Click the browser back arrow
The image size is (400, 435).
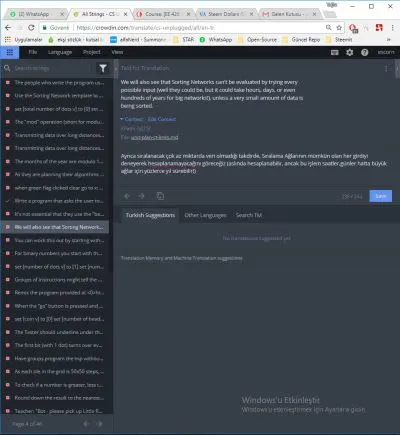pyautogui.click(x=8, y=28)
